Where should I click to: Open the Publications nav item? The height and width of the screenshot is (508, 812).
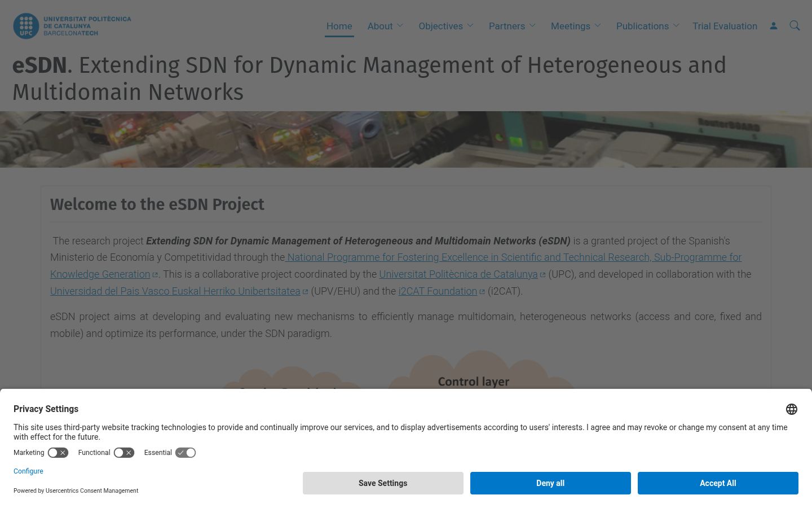642,26
